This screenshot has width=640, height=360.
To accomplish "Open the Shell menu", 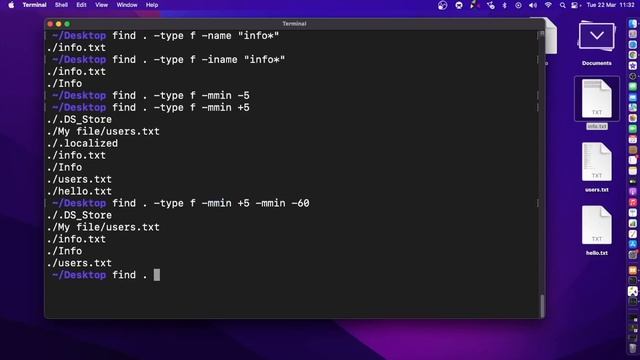I will pos(61,5).
